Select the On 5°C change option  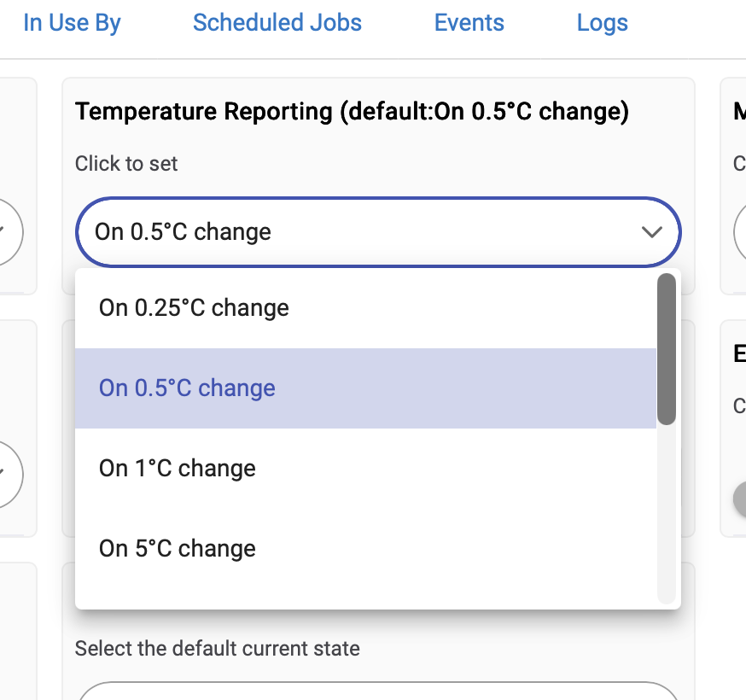pyautogui.click(x=178, y=549)
